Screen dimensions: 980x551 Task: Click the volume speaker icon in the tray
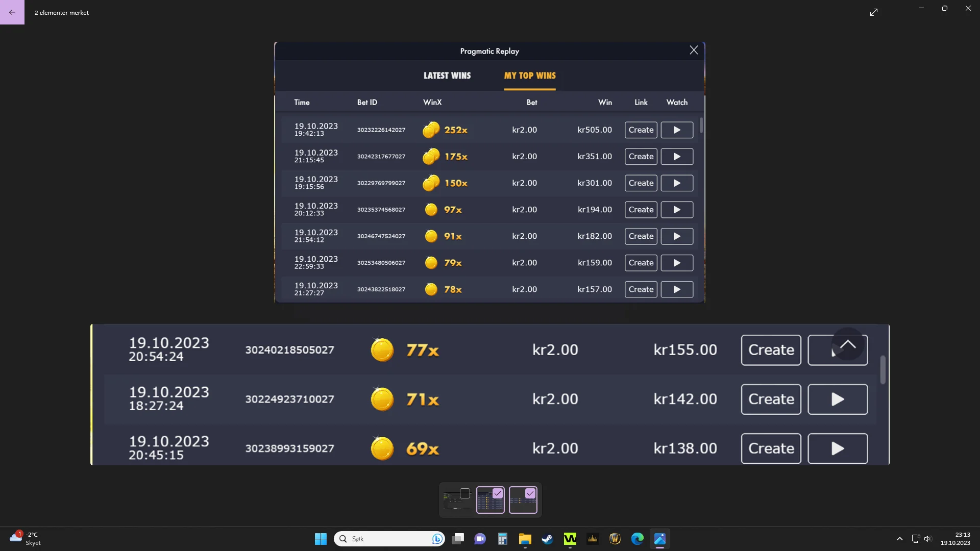coord(928,539)
